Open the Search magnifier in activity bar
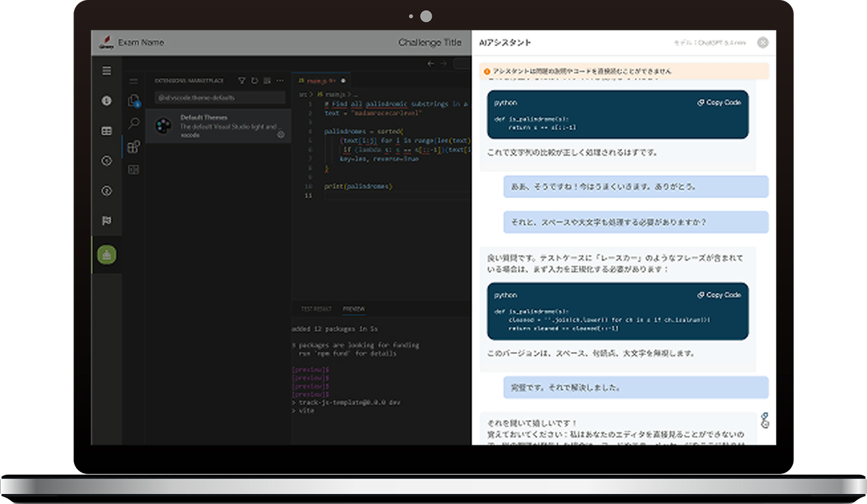Viewport: 867px width, 504px height. click(134, 123)
